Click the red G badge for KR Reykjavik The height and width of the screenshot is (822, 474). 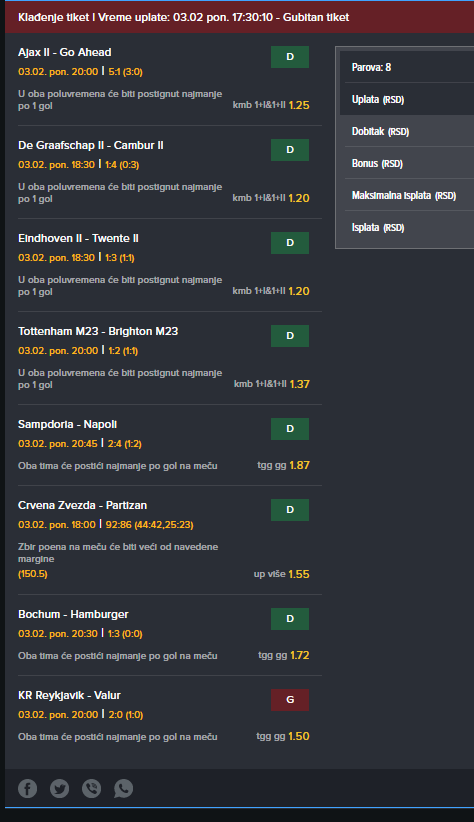[x=290, y=700]
